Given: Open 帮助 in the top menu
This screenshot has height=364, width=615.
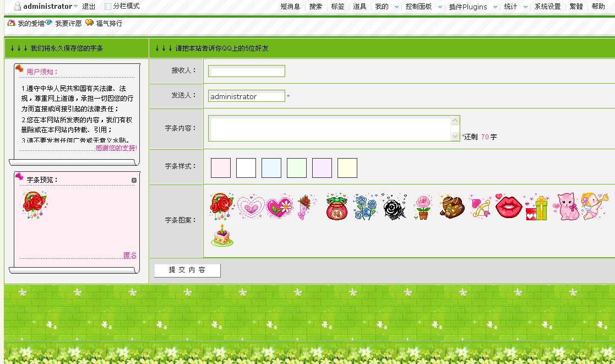Looking at the screenshot, I should (598, 7).
